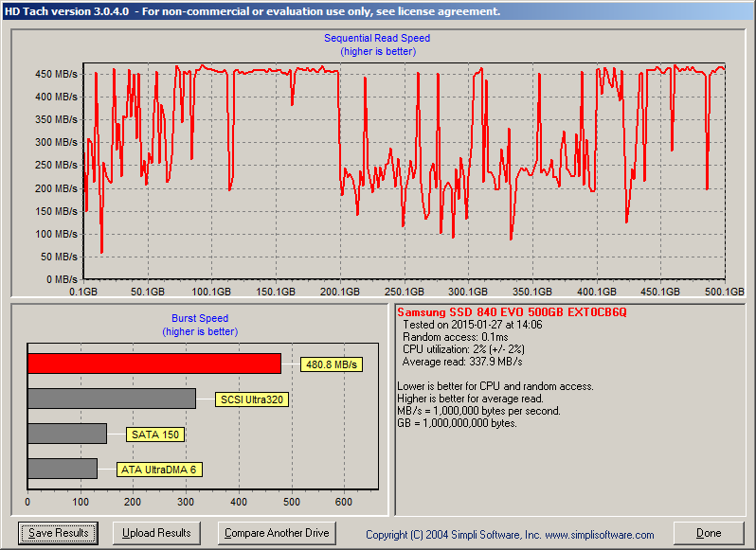Click the HD Tach title bar

click(378, 11)
